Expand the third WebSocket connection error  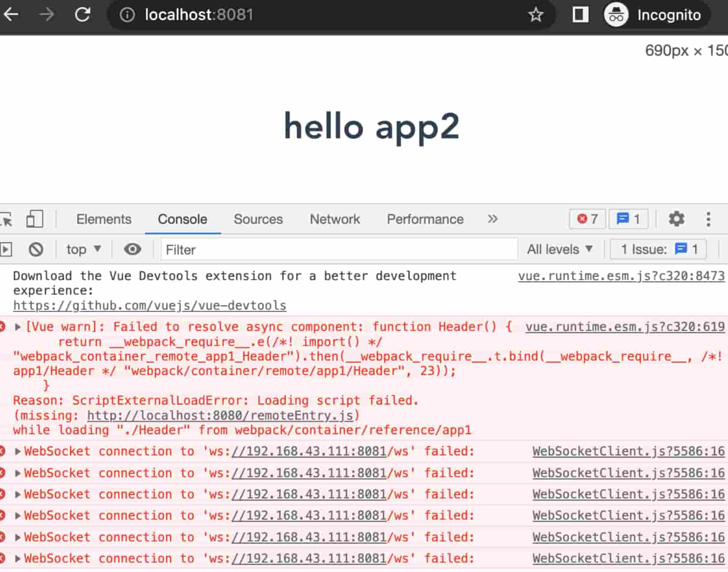click(18, 494)
